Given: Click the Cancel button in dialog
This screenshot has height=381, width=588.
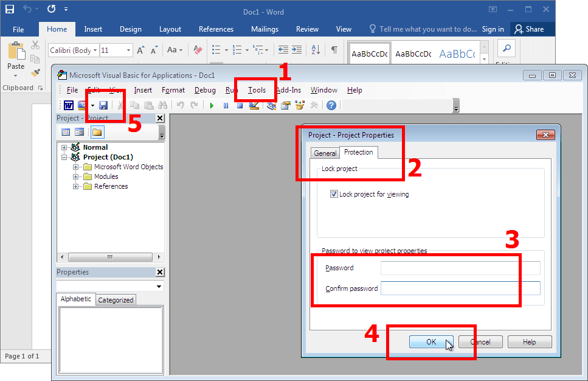Looking at the screenshot, I should [480, 342].
